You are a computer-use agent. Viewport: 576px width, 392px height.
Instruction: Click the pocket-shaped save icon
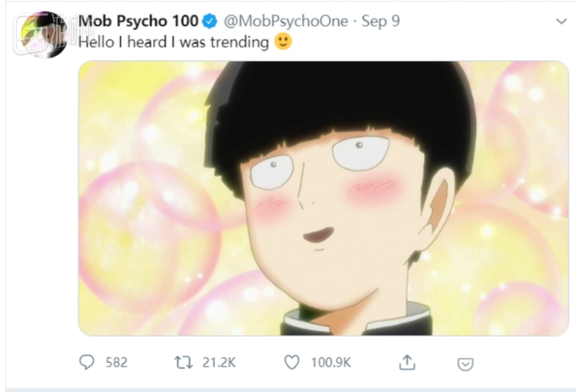465,364
